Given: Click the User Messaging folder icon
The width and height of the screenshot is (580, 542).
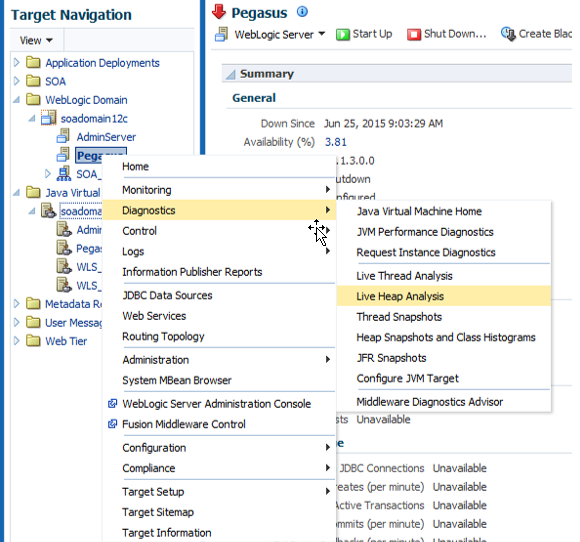Looking at the screenshot, I should coord(33,322).
